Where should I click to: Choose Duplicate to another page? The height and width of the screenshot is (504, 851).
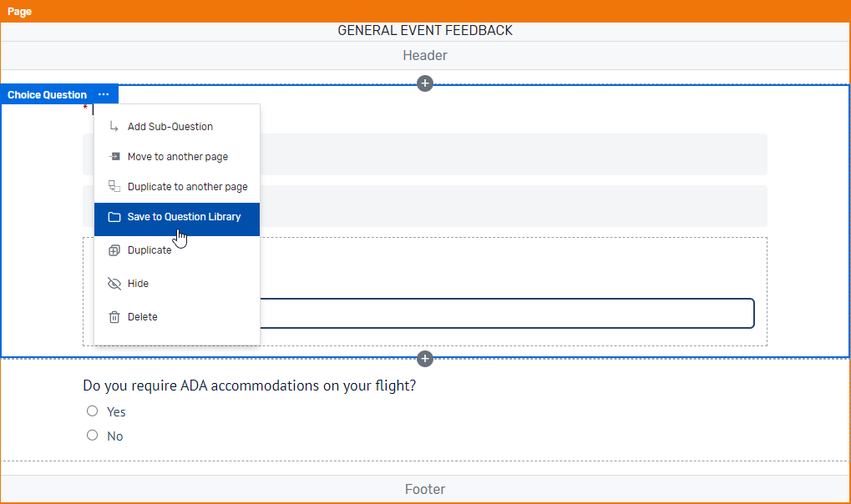click(x=187, y=187)
